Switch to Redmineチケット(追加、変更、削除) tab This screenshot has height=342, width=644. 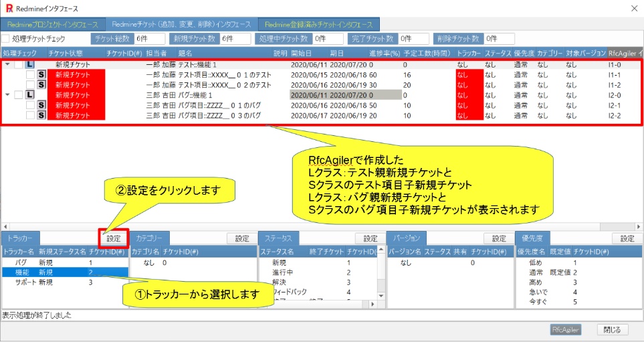181,24
